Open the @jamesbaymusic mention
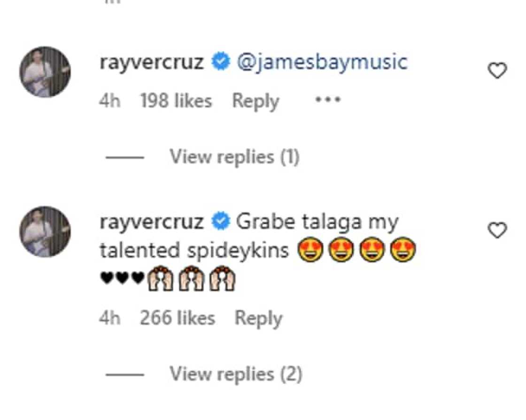 [322, 62]
